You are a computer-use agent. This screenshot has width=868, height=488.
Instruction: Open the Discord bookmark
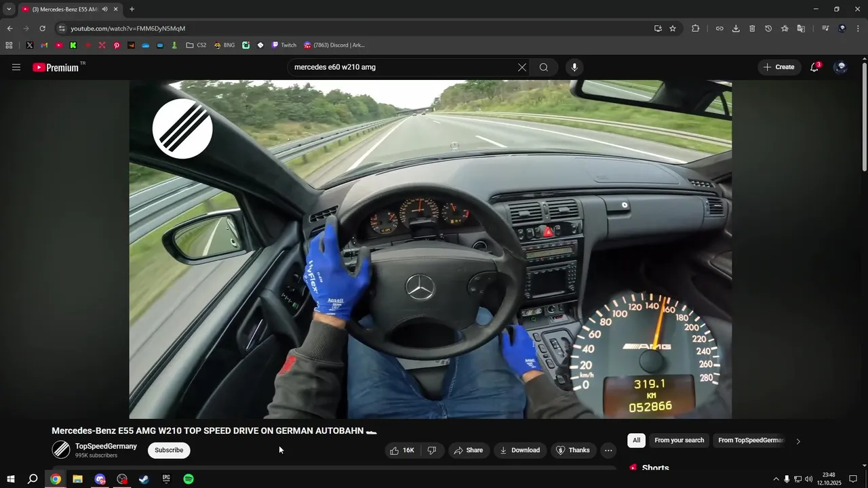[x=334, y=45]
